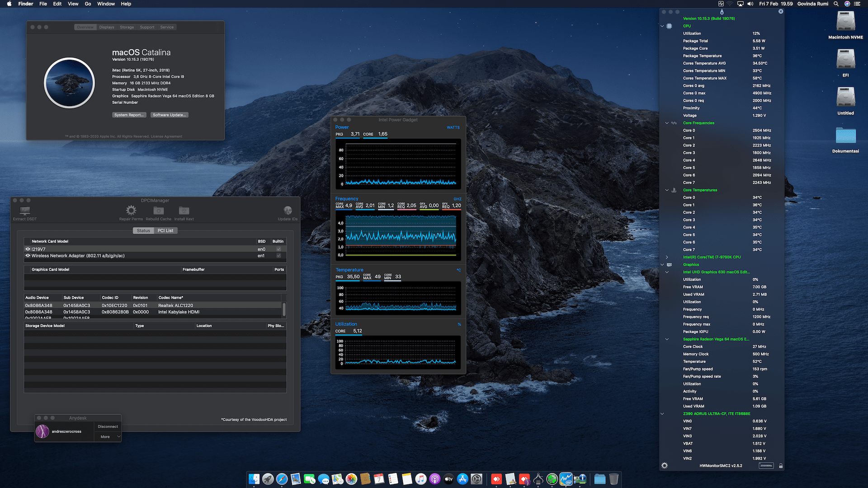Screen dimensions: 868x488
Task: Switch to the PCI List tab
Action: tap(165, 230)
